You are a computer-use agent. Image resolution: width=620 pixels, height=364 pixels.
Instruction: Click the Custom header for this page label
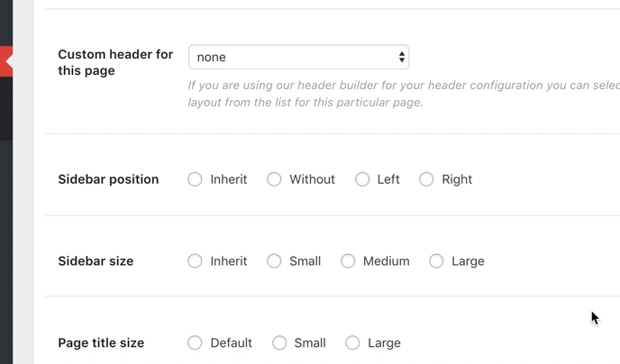click(115, 62)
